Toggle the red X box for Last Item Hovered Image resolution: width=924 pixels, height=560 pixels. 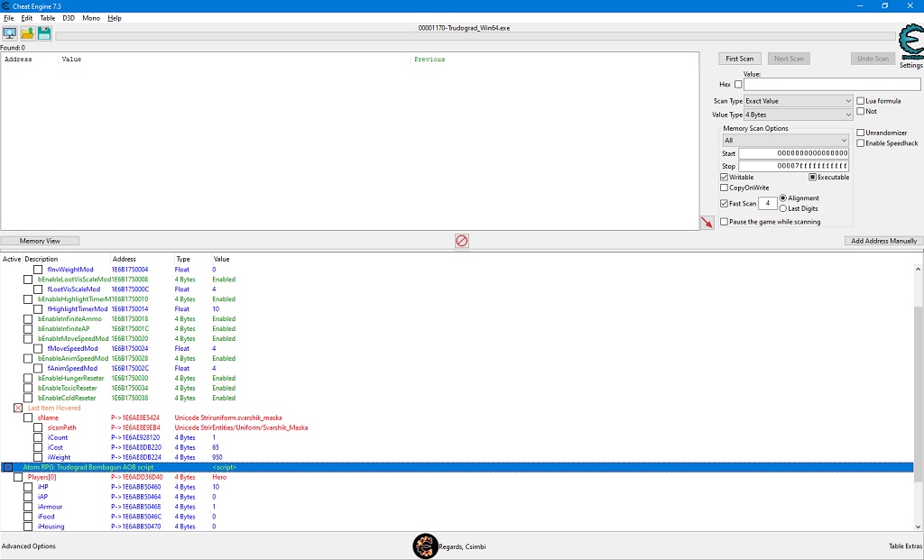[x=18, y=408]
